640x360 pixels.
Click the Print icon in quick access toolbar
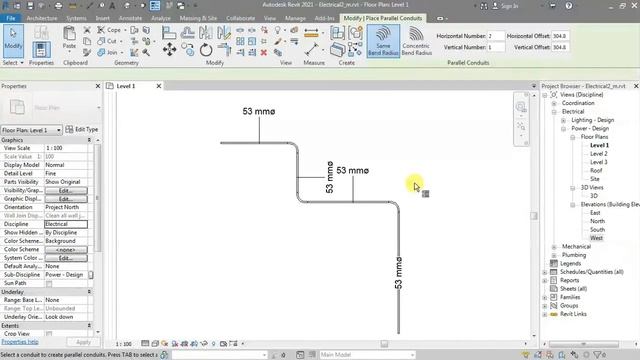[x=58, y=6]
